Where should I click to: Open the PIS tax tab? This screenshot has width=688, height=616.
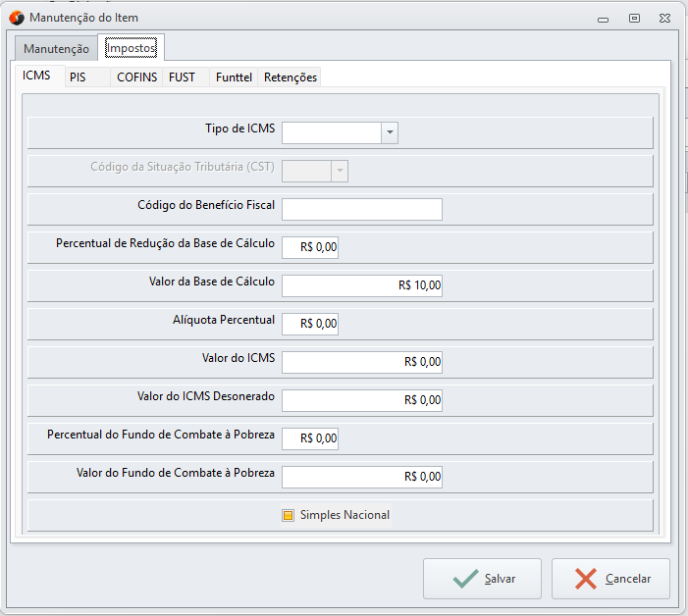[x=79, y=77]
